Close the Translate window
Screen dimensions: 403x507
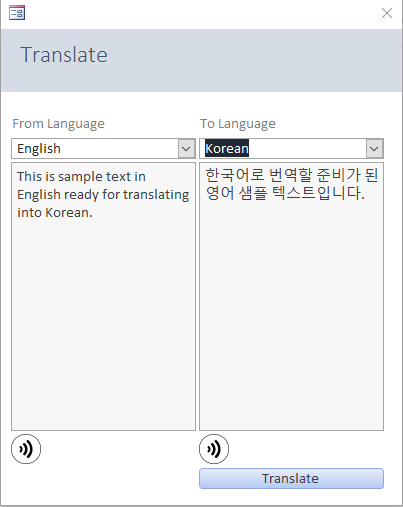(387, 13)
